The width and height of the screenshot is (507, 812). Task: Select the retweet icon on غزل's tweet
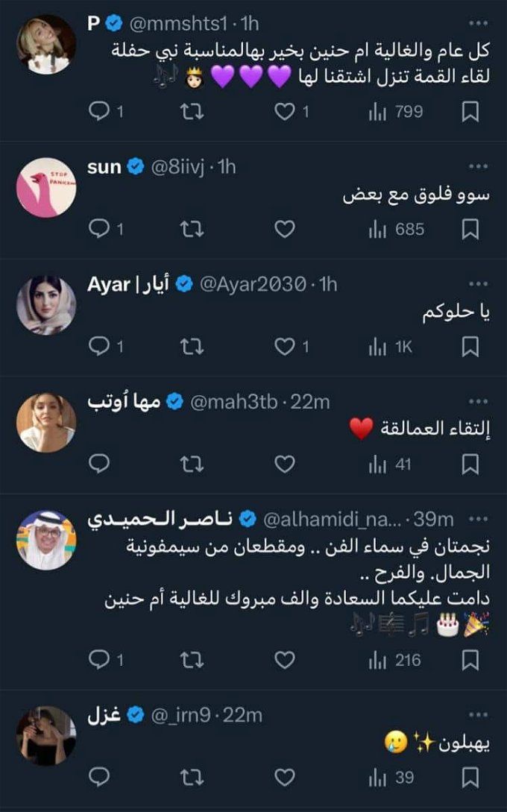point(191,775)
